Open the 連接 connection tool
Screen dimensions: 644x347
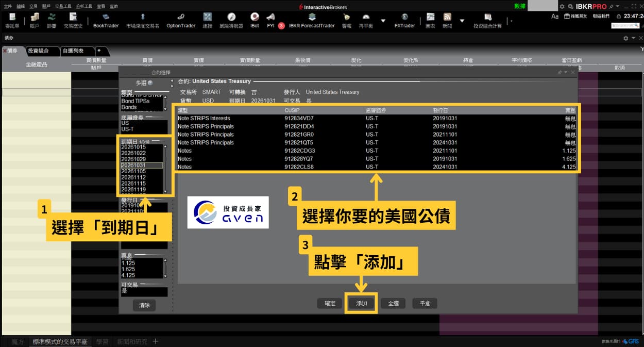point(208,21)
